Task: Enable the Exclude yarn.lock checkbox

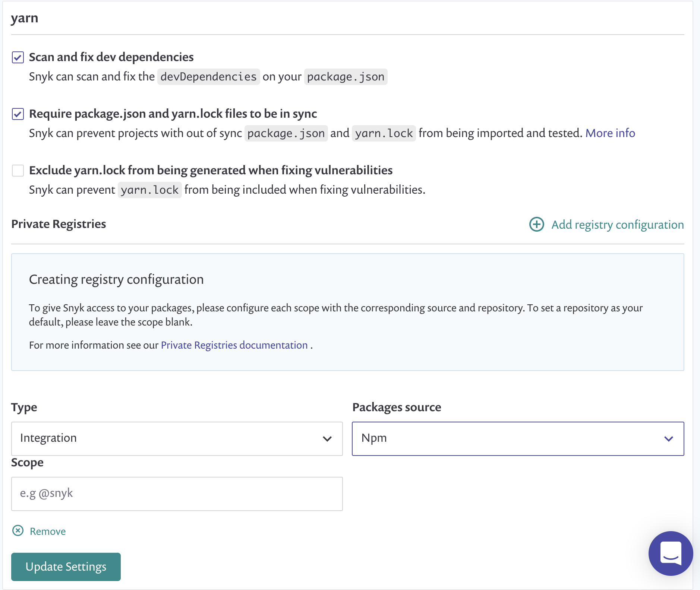Action: [18, 171]
